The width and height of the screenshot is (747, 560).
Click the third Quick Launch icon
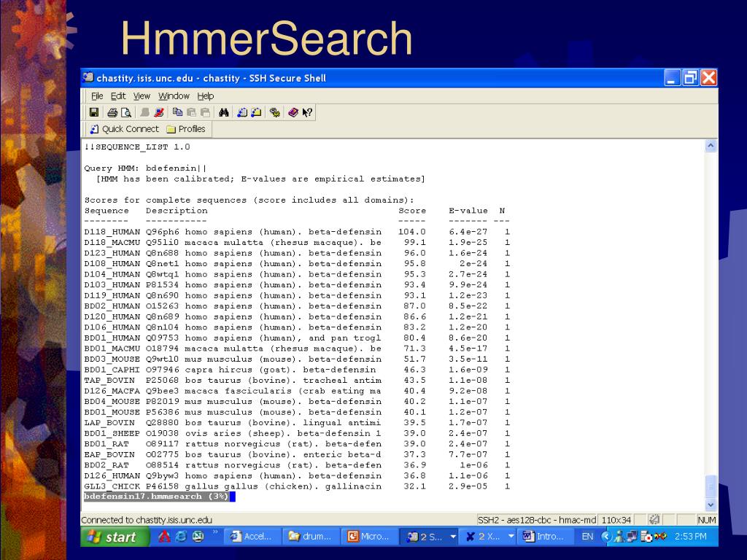point(198,537)
